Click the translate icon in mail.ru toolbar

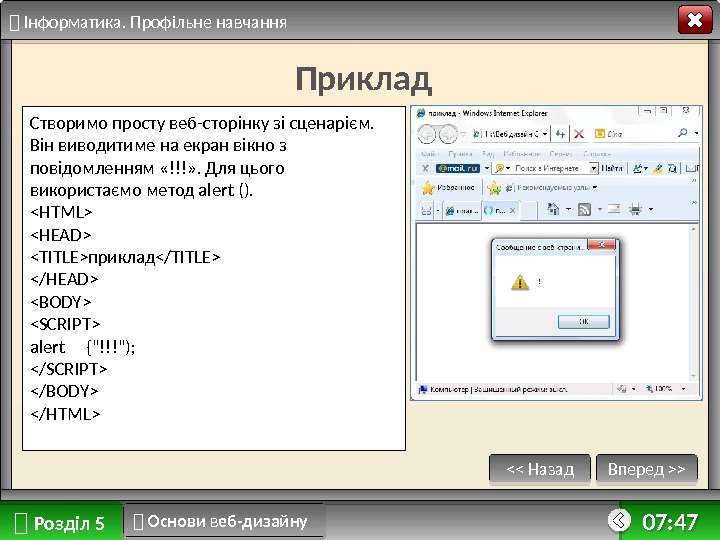coord(637,169)
